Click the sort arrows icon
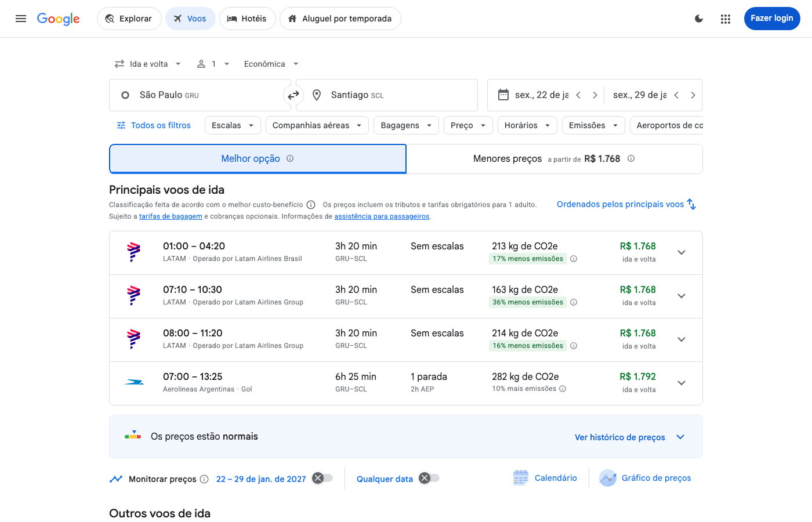 pos(691,204)
